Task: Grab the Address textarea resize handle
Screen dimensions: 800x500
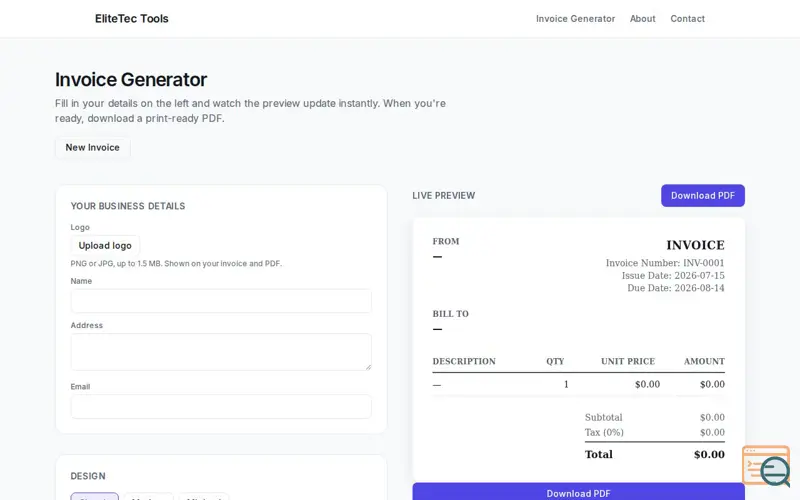Action: tap(368, 367)
